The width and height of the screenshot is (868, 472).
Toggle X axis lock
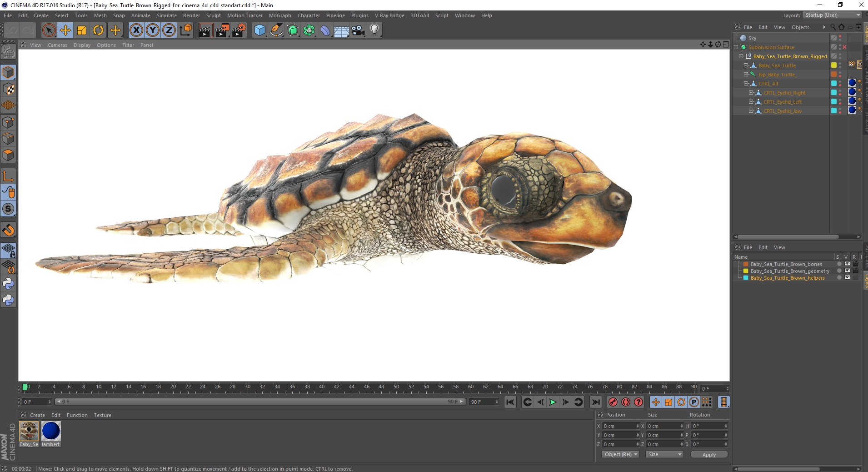tap(136, 30)
